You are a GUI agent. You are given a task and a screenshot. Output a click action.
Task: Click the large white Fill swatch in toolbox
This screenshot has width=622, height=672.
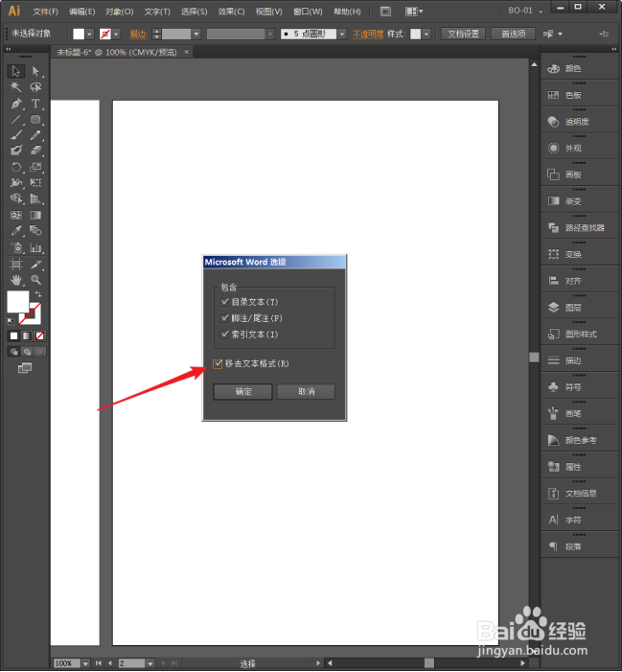(x=16, y=300)
